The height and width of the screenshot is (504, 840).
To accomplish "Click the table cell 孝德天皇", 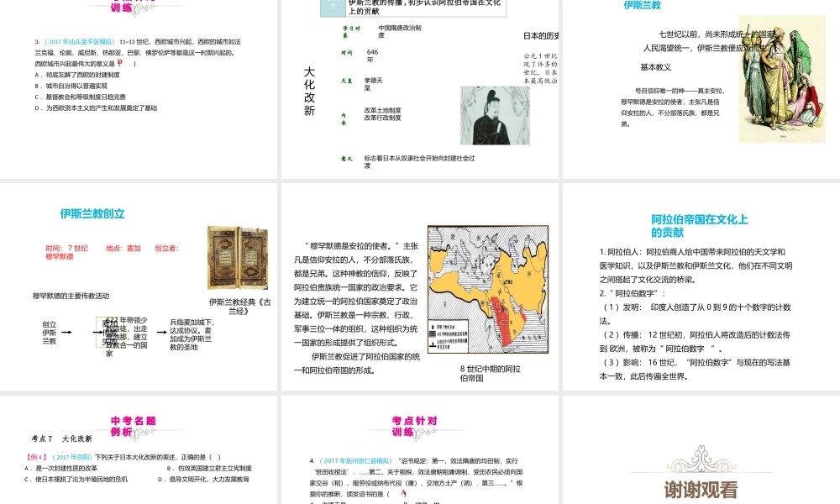I will tap(374, 84).
